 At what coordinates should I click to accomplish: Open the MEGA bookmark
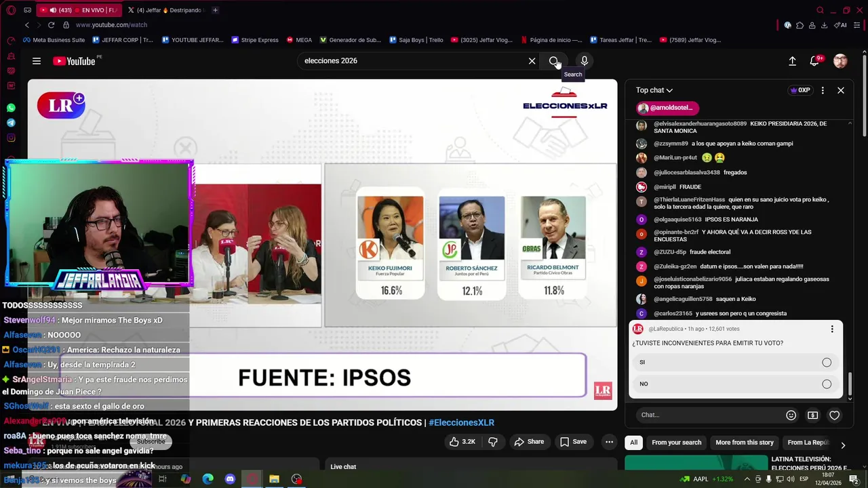tap(299, 40)
